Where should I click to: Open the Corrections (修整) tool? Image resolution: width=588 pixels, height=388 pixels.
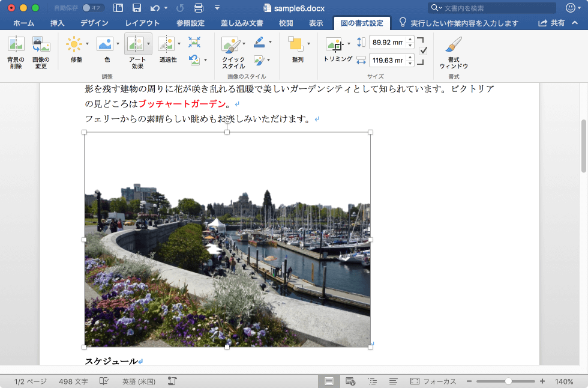[74, 44]
